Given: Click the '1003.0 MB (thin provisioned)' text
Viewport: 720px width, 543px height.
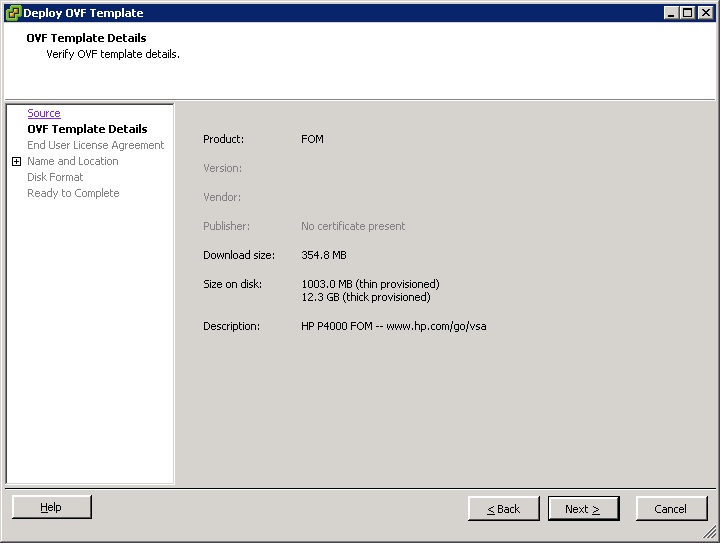Looking at the screenshot, I should [x=370, y=284].
